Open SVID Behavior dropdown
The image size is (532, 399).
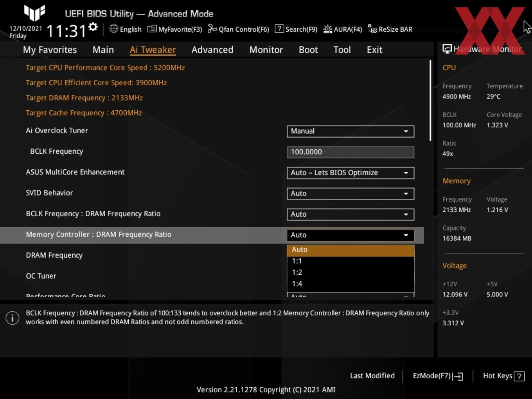click(x=350, y=193)
